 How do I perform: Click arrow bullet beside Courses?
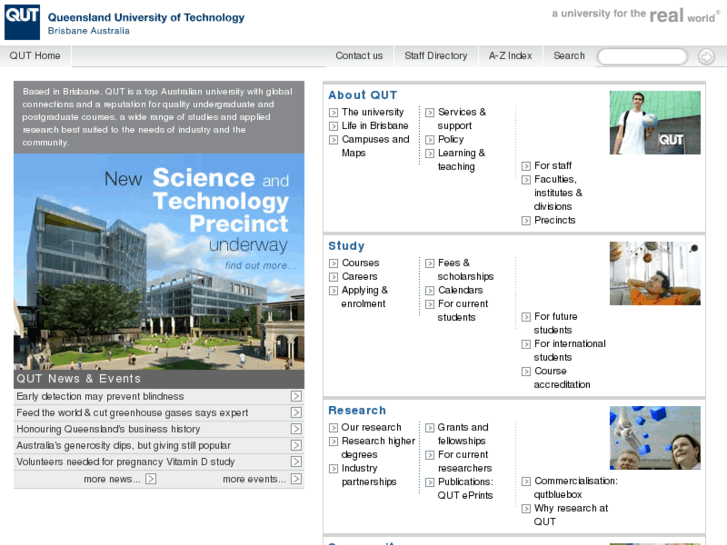[333, 263]
